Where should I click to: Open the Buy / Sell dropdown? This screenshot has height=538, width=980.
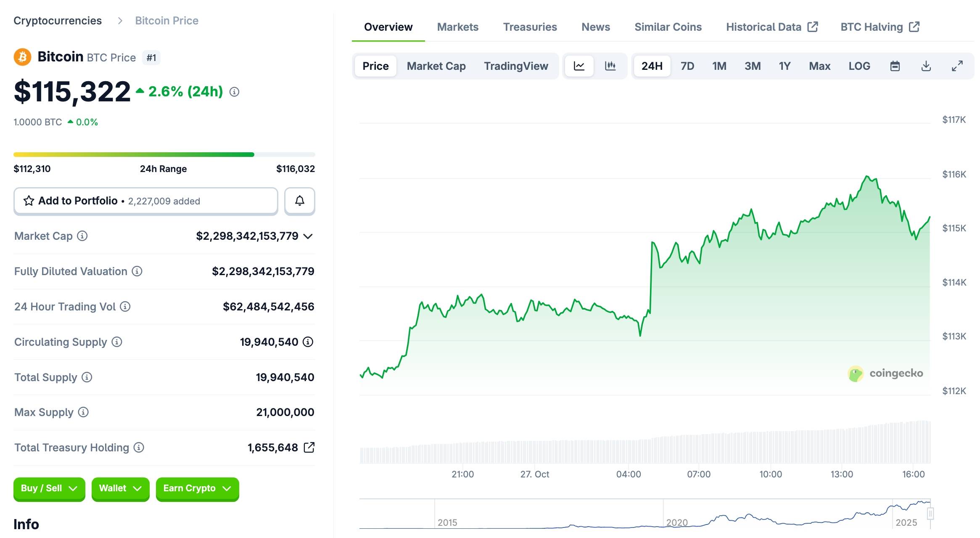point(49,488)
